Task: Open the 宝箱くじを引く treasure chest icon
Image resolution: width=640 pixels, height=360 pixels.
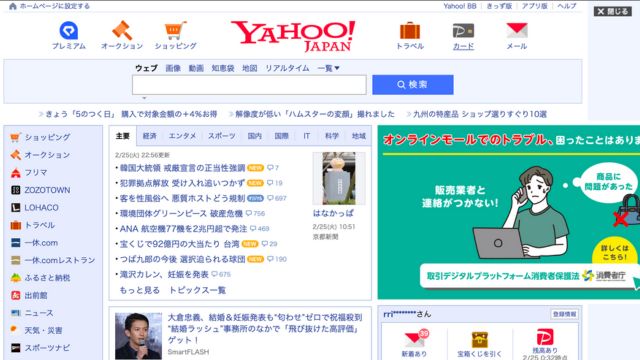Action: click(x=480, y=340)
